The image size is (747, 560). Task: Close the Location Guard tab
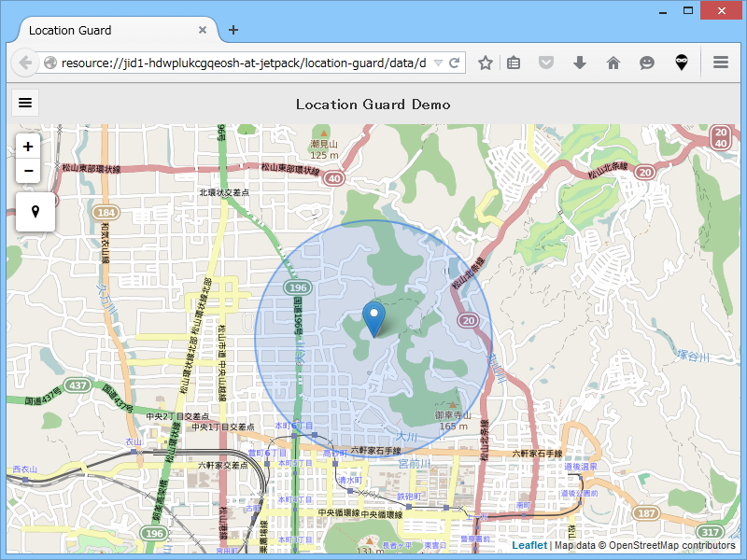coord(203,30)
